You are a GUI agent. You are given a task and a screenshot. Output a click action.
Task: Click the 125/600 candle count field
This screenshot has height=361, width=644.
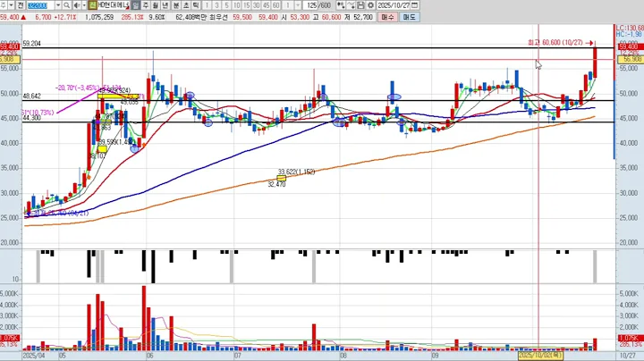click(318, 5)
